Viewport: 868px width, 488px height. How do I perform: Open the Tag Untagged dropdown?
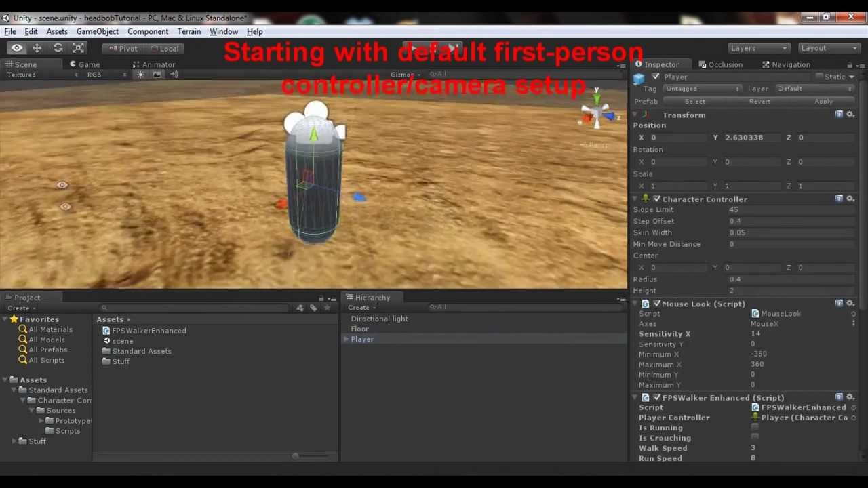(x=703, y=89)
